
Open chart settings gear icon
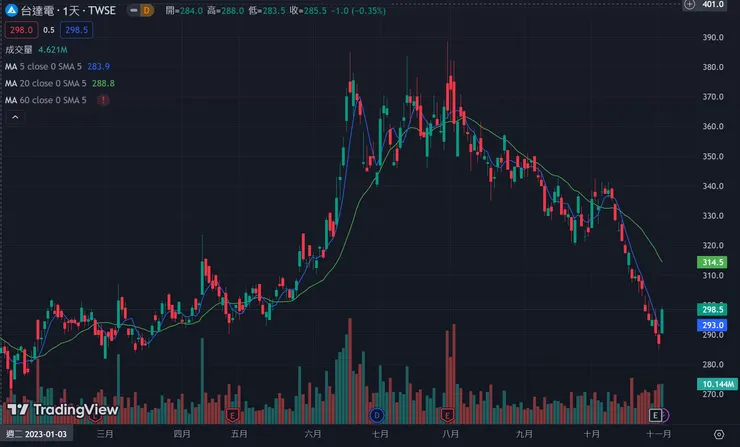[719, 434]
